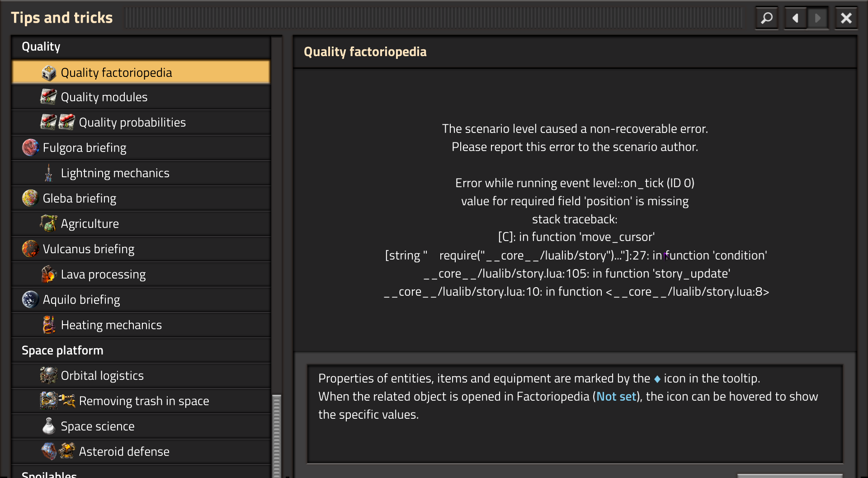
Task: Open the Asteroid defense tip
Action: pos(141,451)
